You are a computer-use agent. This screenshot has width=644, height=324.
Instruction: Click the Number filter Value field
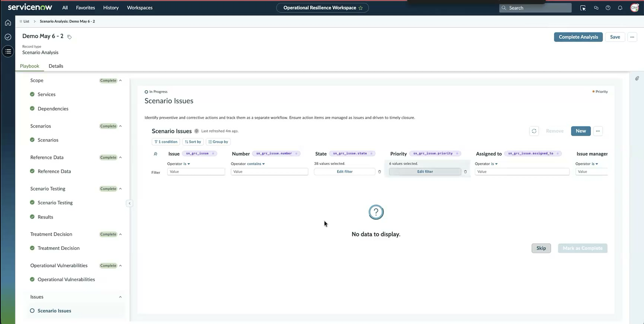pos(269,172)
